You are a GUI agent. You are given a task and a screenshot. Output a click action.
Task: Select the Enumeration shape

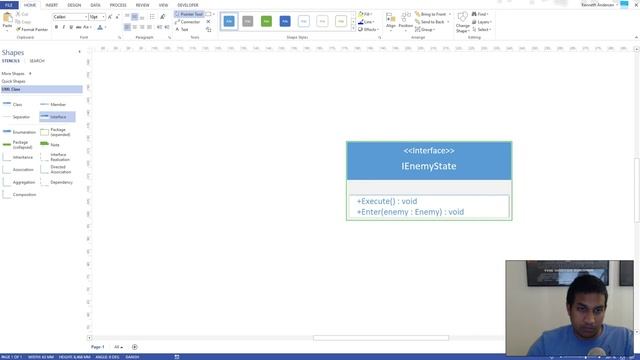[19, 132]
